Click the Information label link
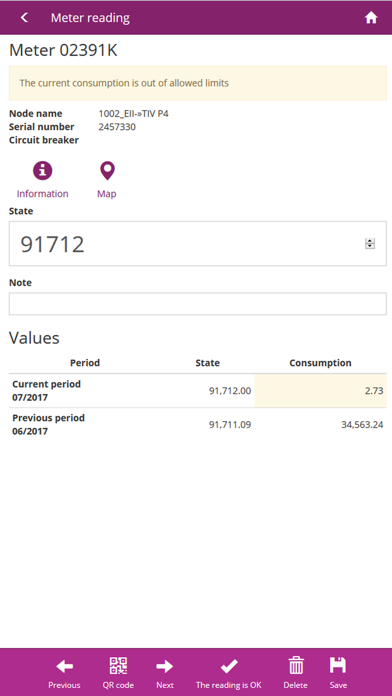392x696 pixels. tap(43, 194)
